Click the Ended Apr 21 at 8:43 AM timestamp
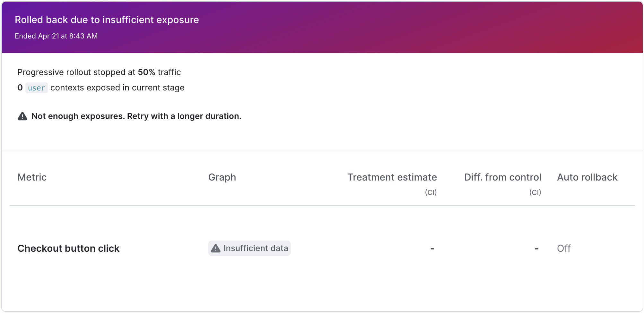The height and width of the screenshot is (313, 644). pyautogui.click(x=56, y=36)
